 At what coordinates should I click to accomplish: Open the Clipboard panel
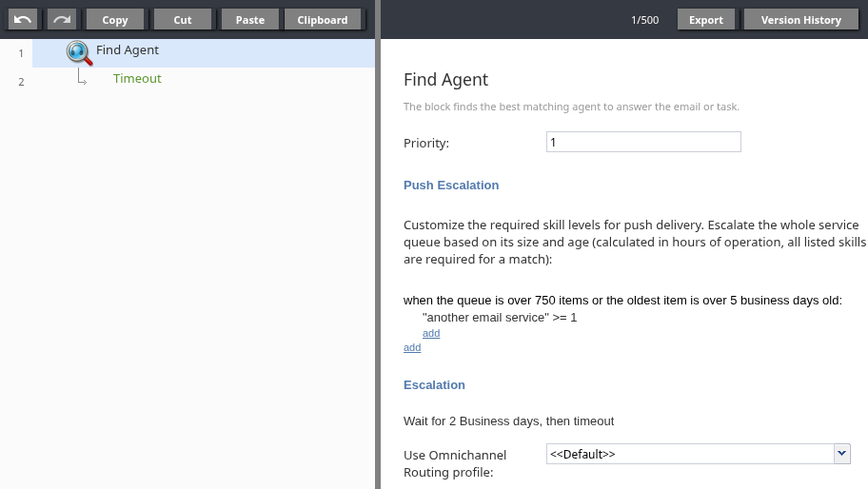(323, 19)
